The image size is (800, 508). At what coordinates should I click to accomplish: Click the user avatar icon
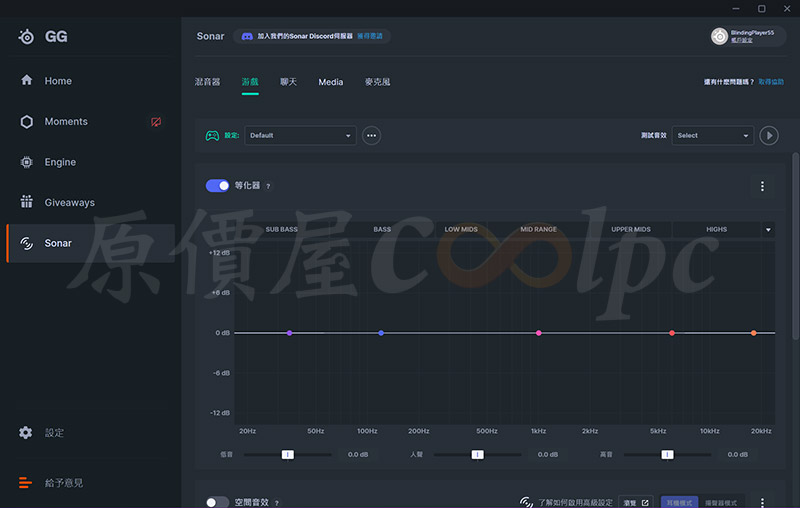(x=719, y=36)
